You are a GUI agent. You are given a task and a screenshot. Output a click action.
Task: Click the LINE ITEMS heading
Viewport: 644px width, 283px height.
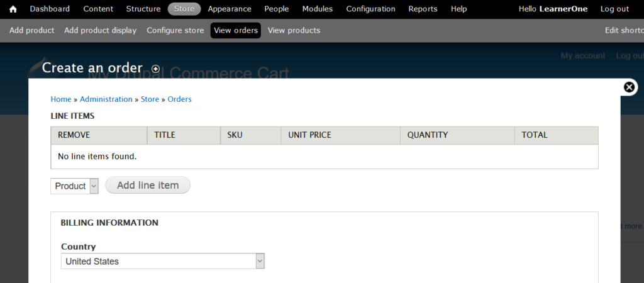pyautogui.click(x=72, y=116)
